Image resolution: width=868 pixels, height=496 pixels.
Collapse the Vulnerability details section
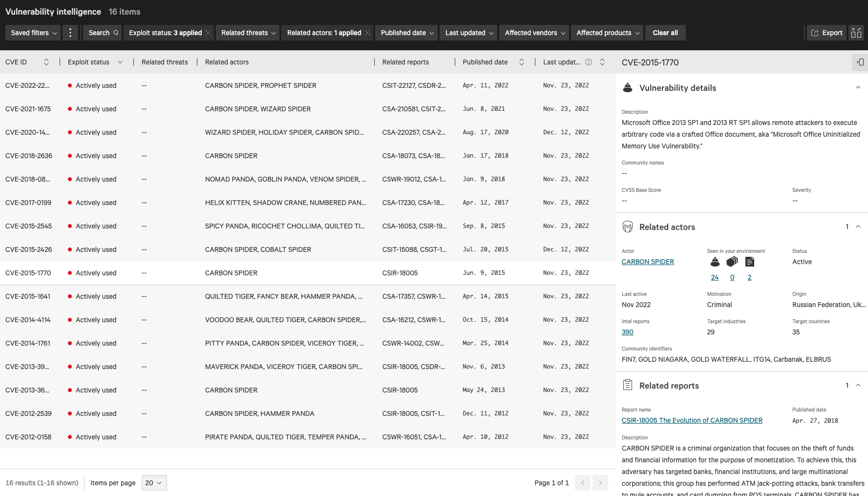pos(858,88)
